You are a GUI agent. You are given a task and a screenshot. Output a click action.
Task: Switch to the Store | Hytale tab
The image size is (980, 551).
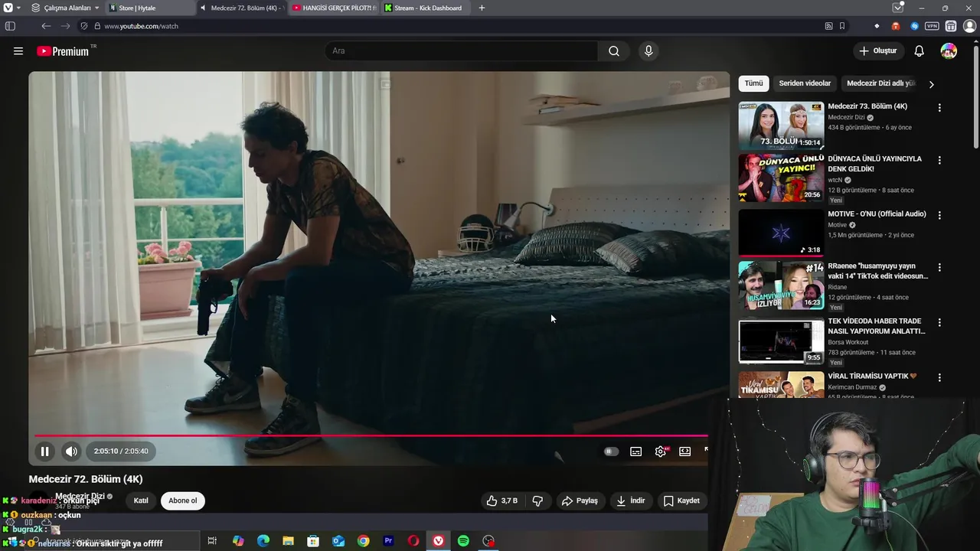tap(150, 8)
